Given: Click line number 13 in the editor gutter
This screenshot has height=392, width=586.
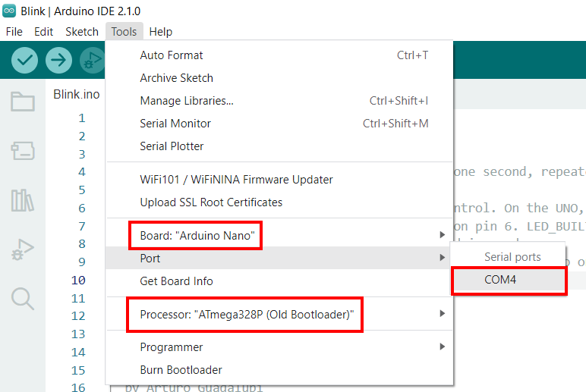Looking at the screenshot, I should (x=78, y=334).
